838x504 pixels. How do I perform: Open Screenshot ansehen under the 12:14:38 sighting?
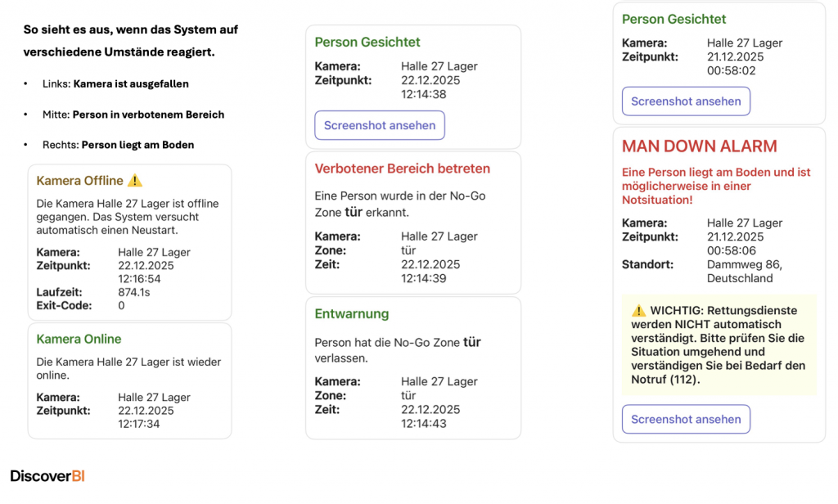(x=380, y=125)
